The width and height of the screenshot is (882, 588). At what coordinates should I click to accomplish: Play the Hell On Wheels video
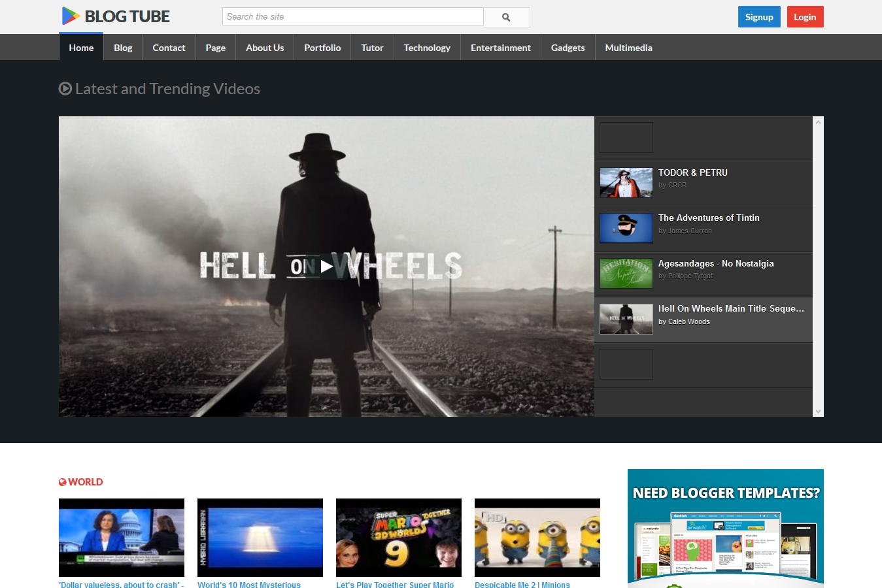click(x=326, y=266)
